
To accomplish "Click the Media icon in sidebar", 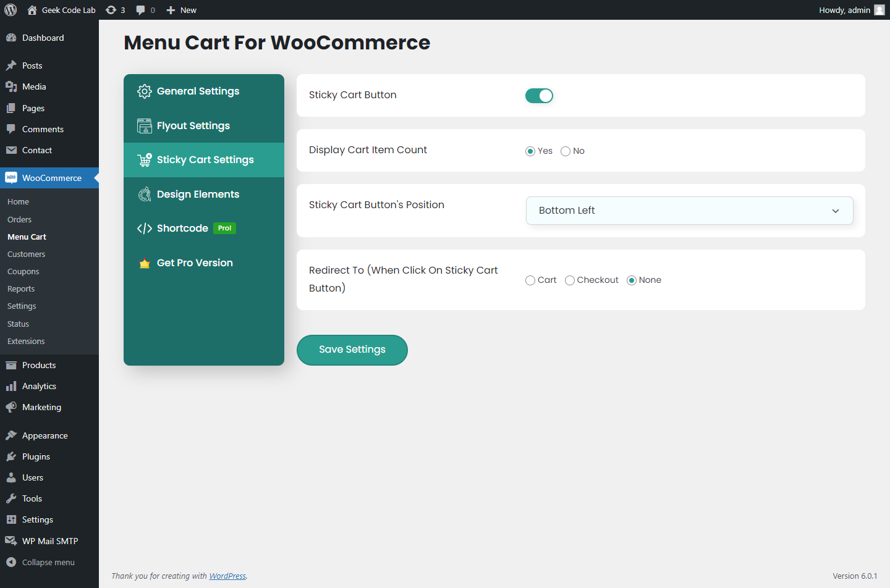I will (x=11, y=86).
